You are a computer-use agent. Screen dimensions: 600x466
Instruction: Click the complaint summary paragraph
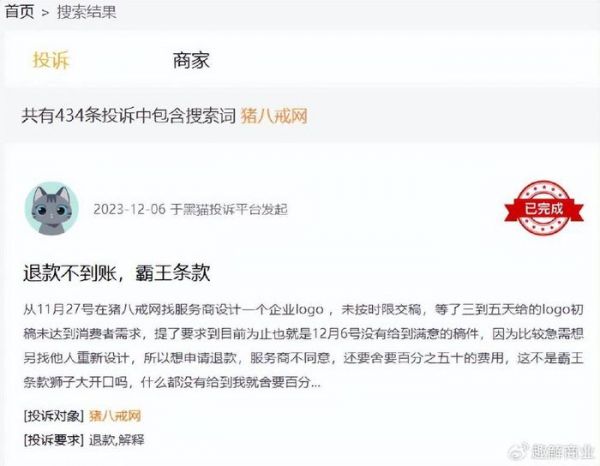303,346
